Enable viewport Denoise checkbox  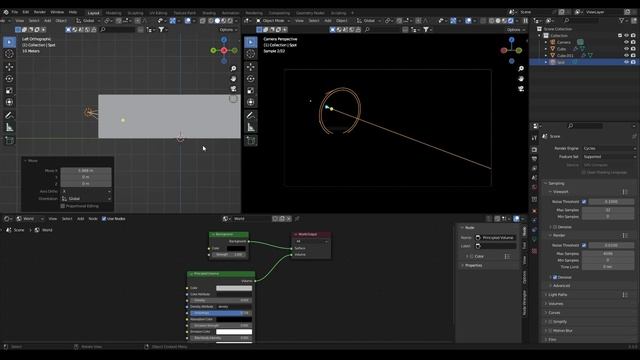coord(555,227)
